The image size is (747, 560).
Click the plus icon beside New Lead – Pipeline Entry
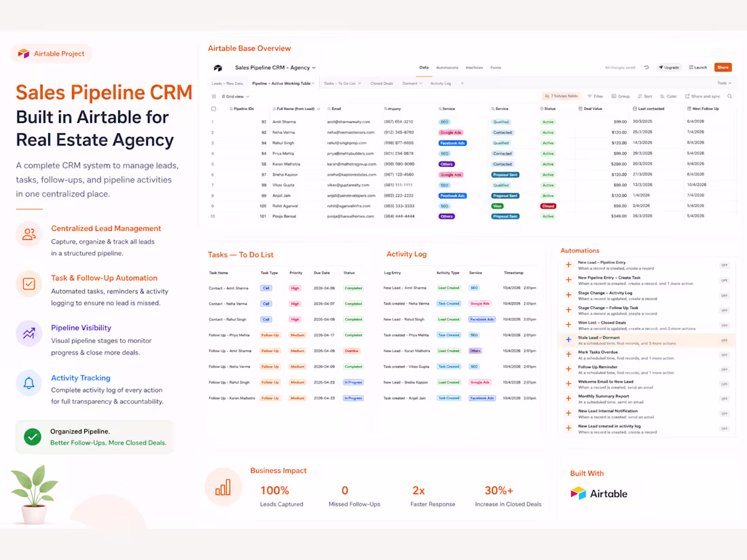(568, 265)
